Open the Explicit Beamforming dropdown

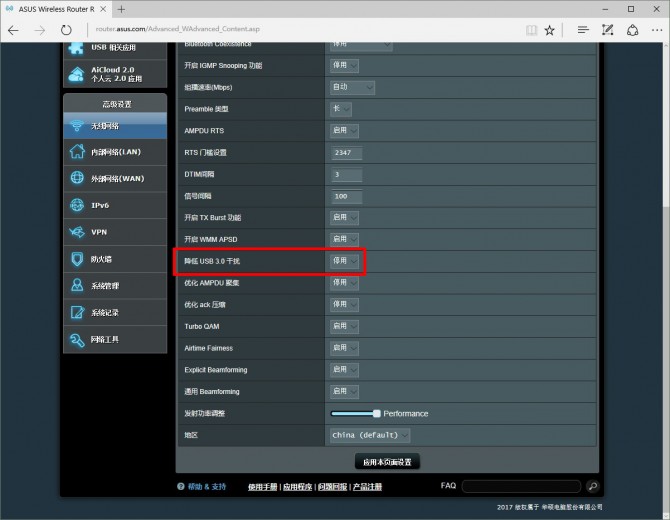[x=344, y=370]
